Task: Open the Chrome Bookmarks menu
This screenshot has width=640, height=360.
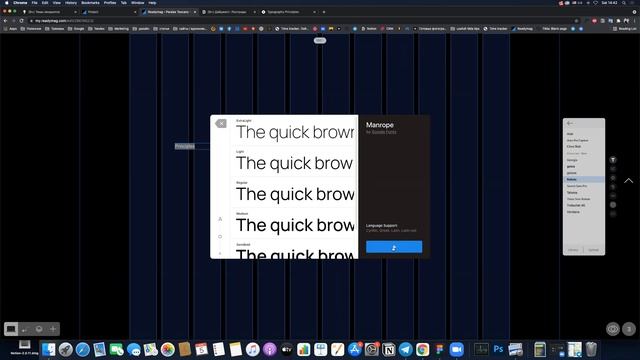Action: tap(90, 2)
